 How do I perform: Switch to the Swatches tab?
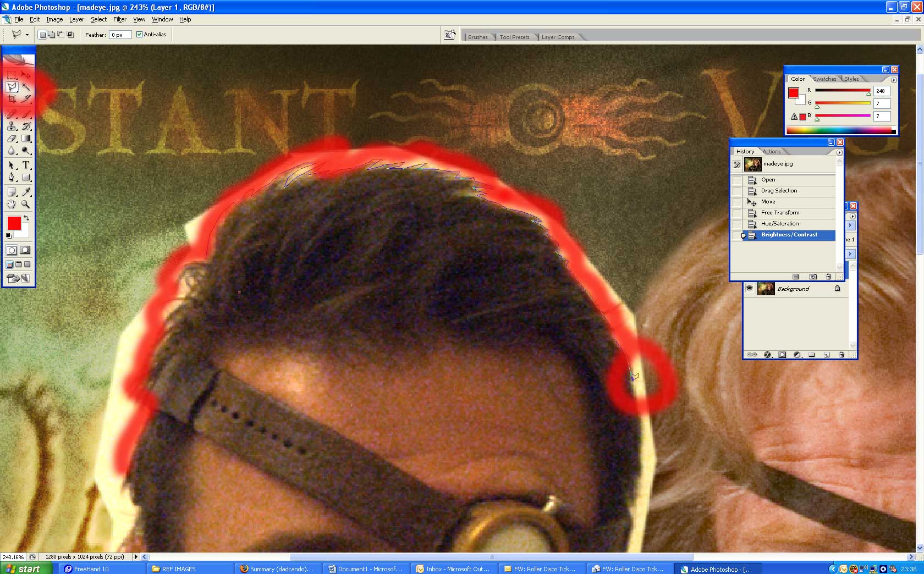(824, 79)
